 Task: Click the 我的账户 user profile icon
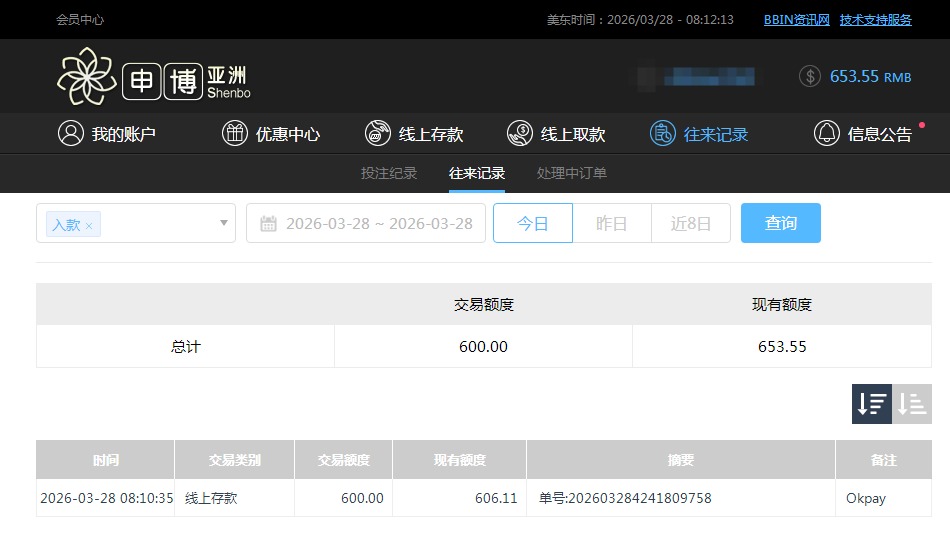(x=71, y=133)
